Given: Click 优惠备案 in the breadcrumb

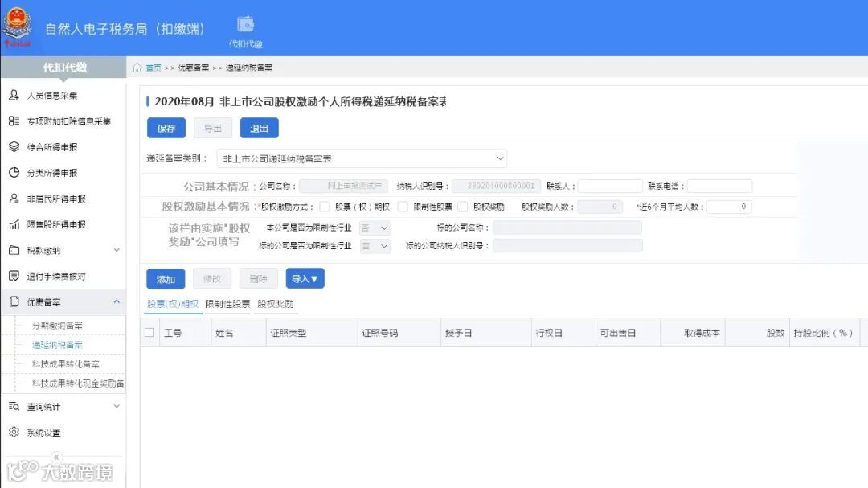Looking at the screenshot, I should 193,68.
